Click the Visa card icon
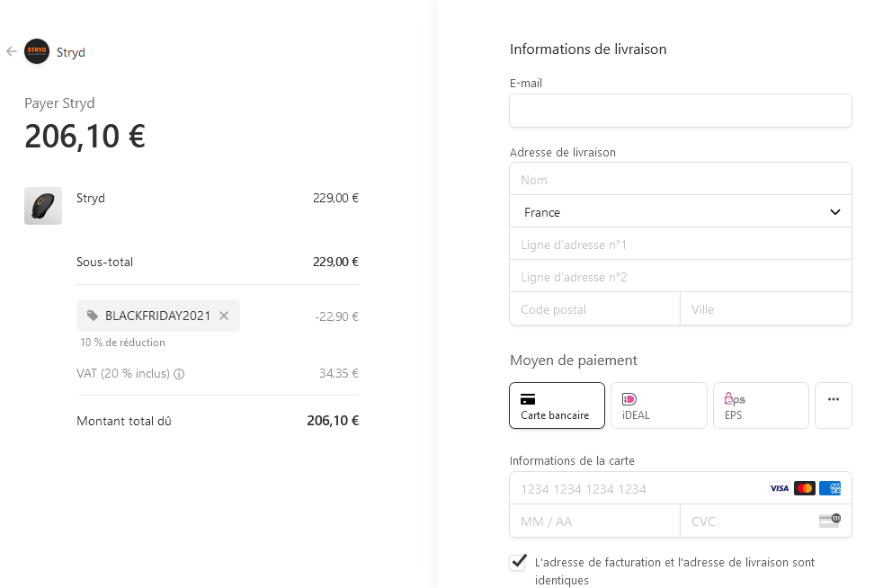883x588 pixels. point(779,488)
